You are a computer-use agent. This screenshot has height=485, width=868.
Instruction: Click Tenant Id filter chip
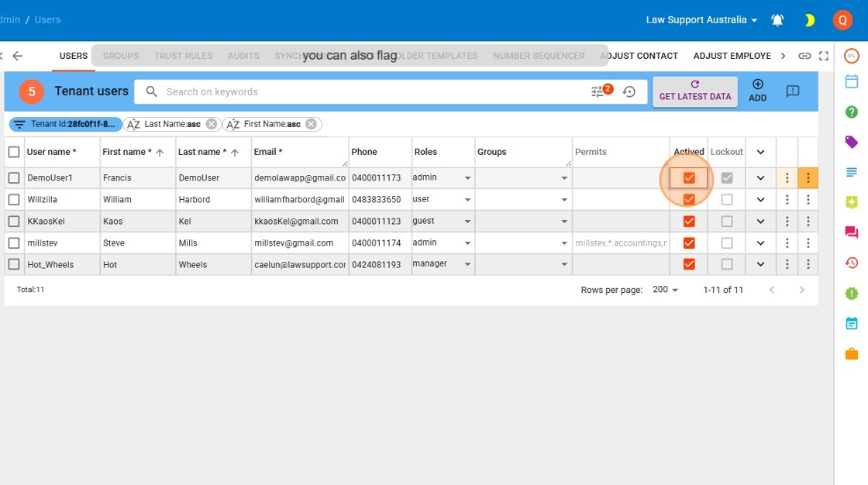tap(66, 124)
